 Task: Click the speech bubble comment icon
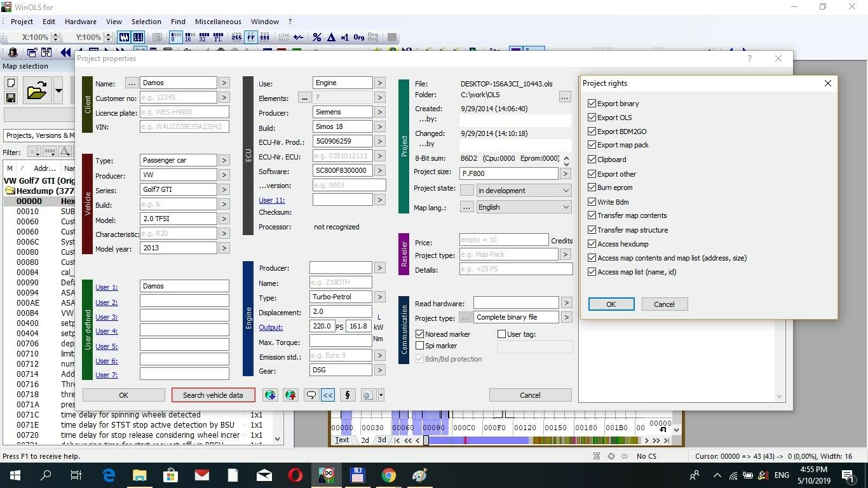click(311, 395)
